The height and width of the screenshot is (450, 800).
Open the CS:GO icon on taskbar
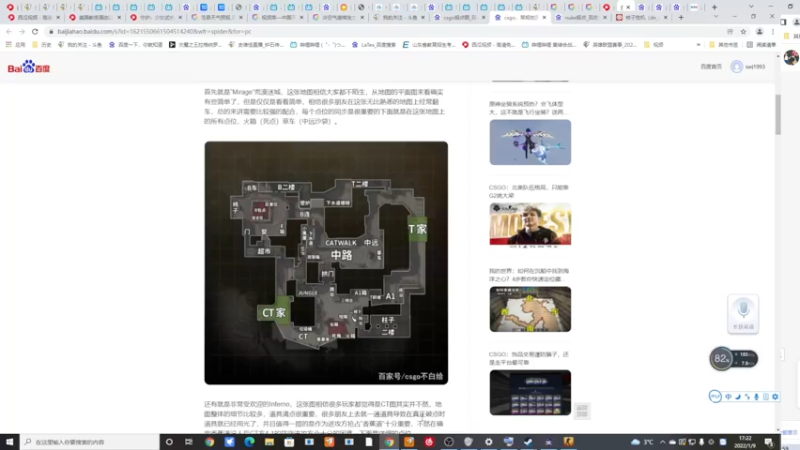pos(568,442)
